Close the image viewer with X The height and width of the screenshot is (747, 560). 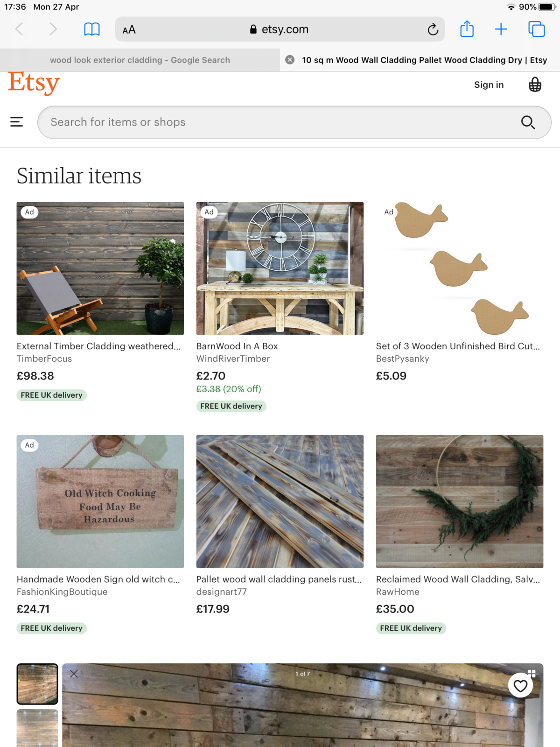click(x=74, y=674)
